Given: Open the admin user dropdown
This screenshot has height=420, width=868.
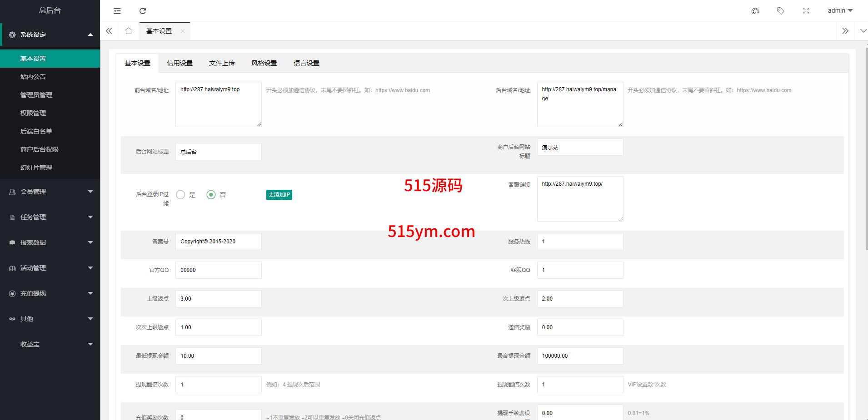Looking at the screenshot, I should pos(840,11).
